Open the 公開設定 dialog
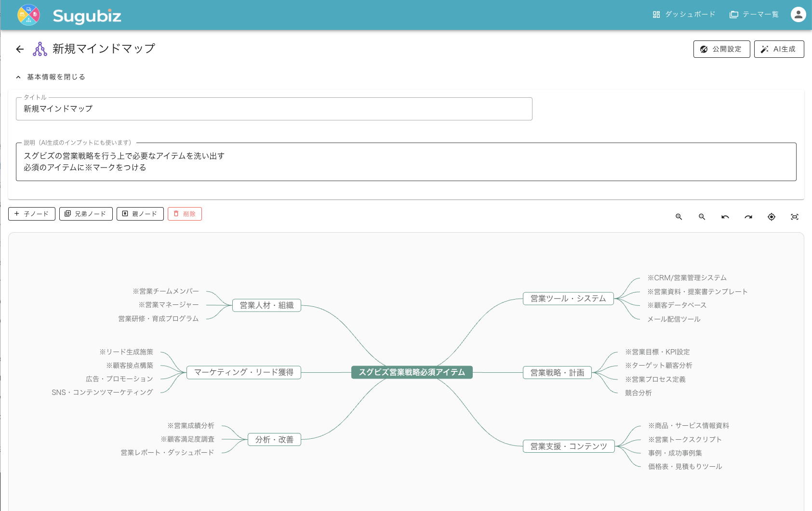This screenshot has height=511, width=812. click(721, 49)
